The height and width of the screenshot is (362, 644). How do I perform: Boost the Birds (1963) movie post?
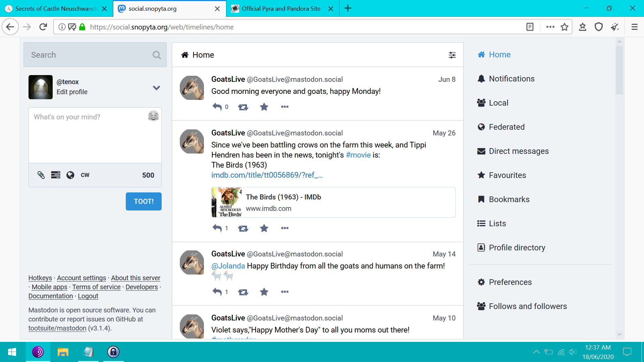pos(243,228)
